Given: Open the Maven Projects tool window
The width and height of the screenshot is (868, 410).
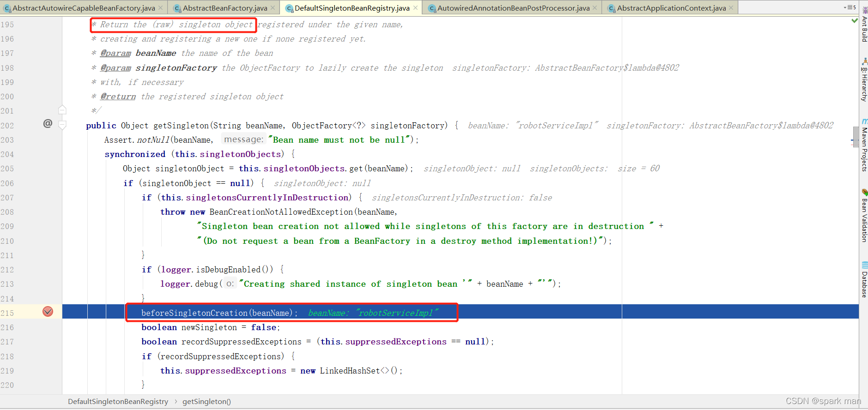Looking at the screenshot, I should click(864, 145).
